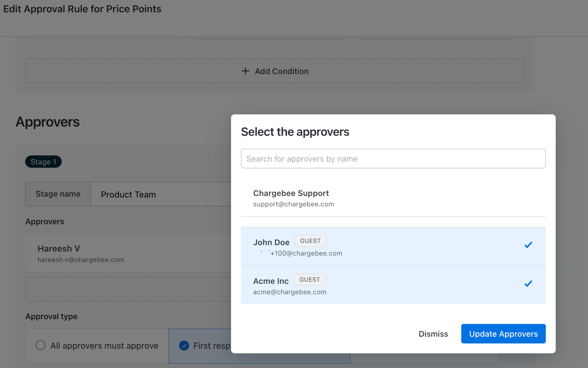The image size is (588, 368).
Task: Deselect John Doe from the approvers list
Action: (393, 247)
